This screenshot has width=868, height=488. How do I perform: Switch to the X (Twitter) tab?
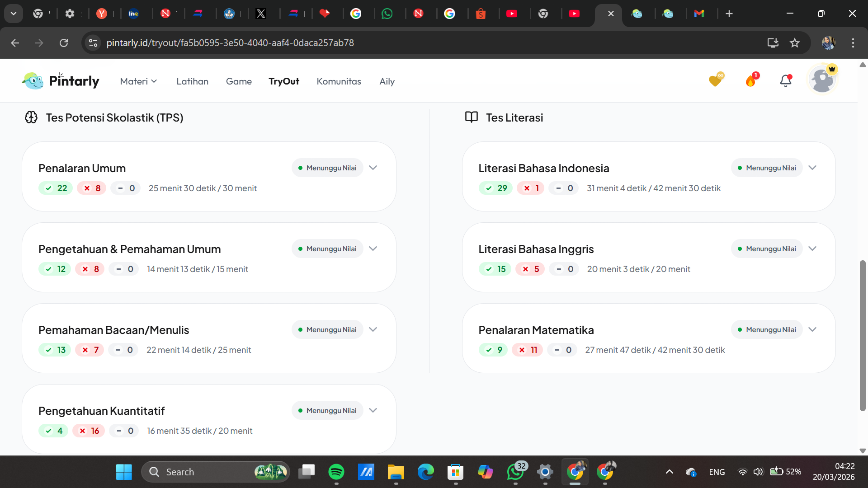[x=261, y=14]
